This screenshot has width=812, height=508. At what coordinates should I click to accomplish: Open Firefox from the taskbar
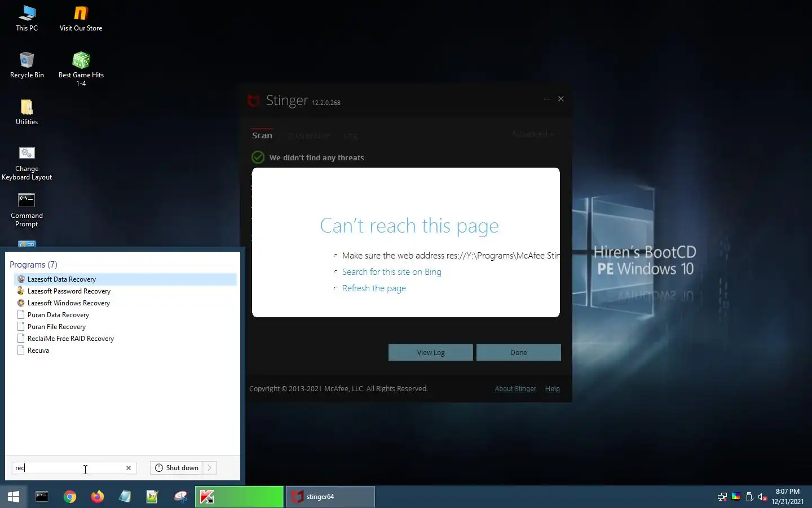click(98, 497)
